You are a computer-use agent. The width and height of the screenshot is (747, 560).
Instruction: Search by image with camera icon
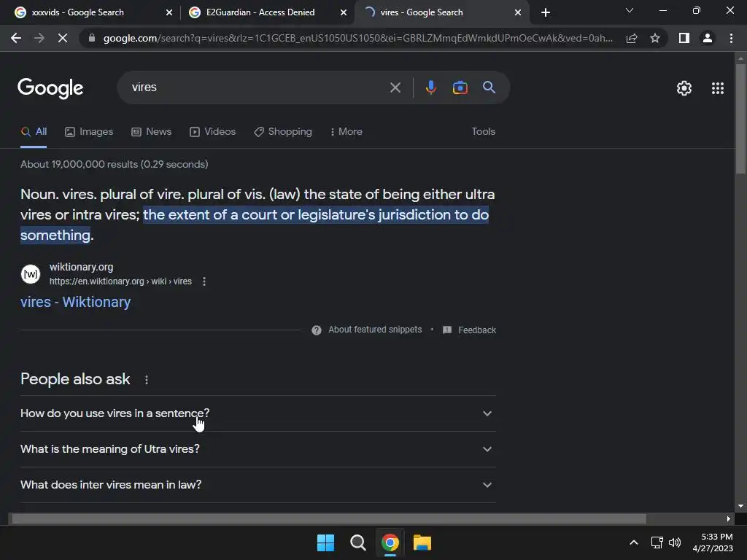[x=460, y=87]
